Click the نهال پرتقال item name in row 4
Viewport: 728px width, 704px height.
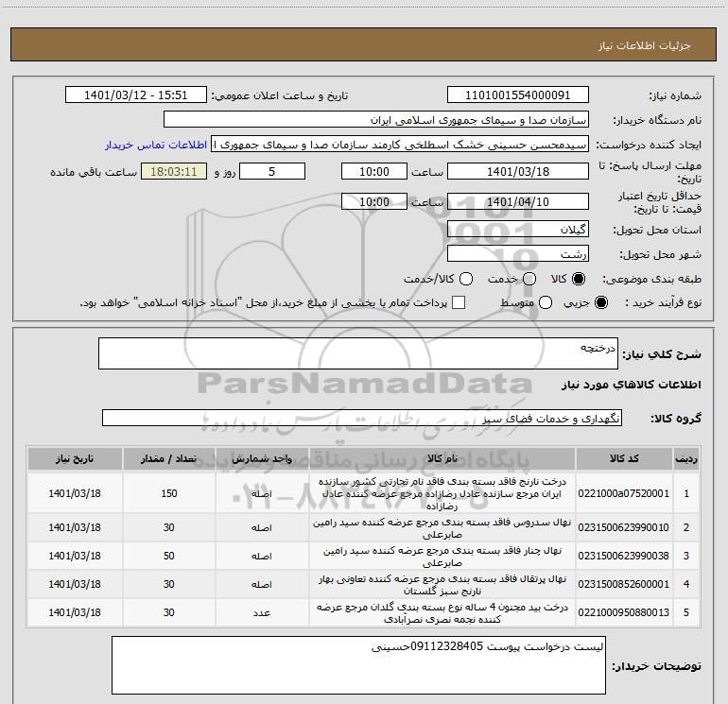pyautogui.click(x=442, y=585)
